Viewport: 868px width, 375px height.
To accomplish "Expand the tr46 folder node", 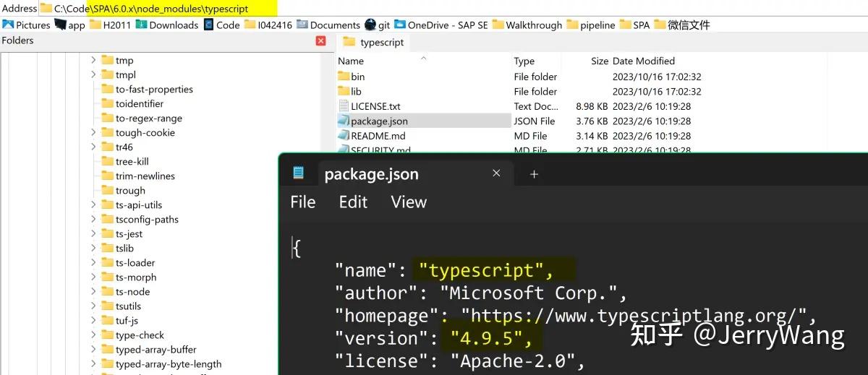I will coord(93,147).
